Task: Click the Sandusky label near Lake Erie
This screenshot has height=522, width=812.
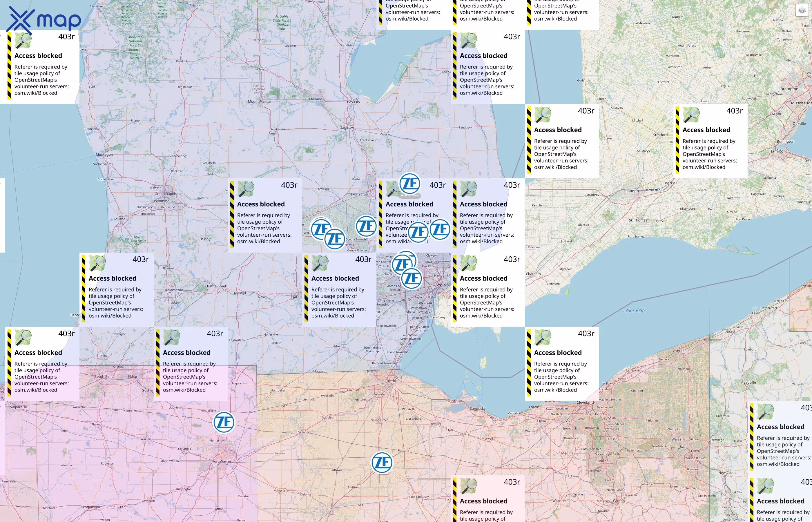Action: 478,409
